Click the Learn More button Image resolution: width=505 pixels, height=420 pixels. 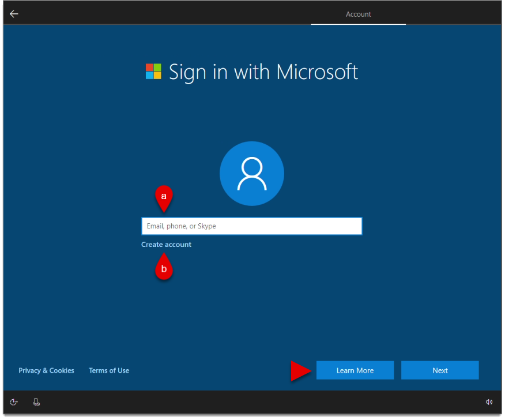355,370
